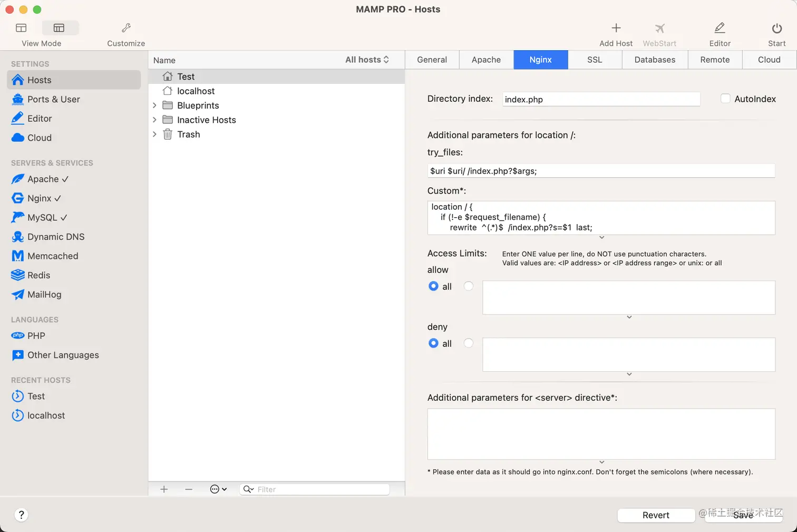The height and width of the screenshot is (532, 797).
Task: Select the Test host row
Action: tap(277, 76)
